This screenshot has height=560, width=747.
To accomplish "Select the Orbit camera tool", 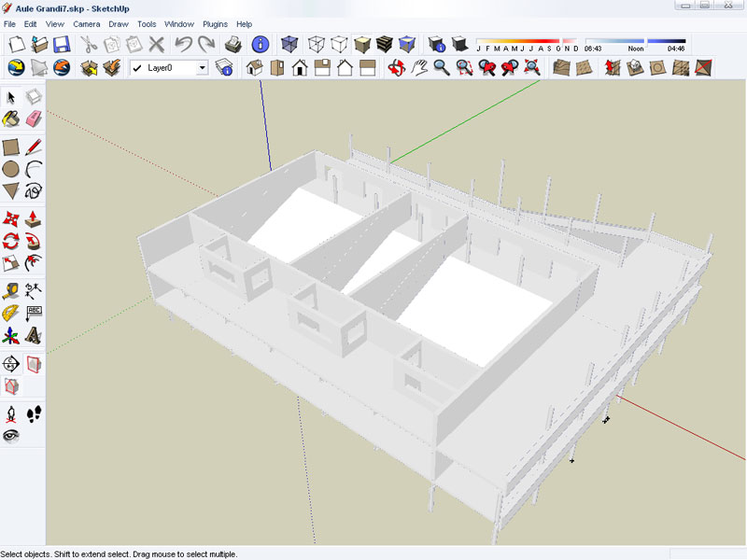I will pos(396,67).
